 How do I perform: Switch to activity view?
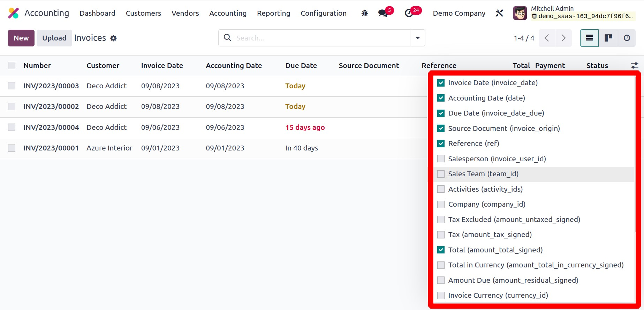pos(627,38)
